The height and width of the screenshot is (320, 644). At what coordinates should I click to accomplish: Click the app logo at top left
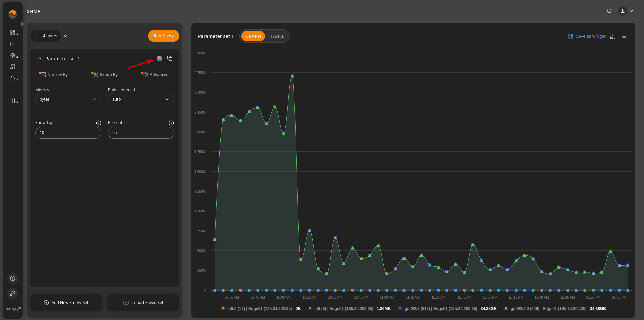coord(13,14)
